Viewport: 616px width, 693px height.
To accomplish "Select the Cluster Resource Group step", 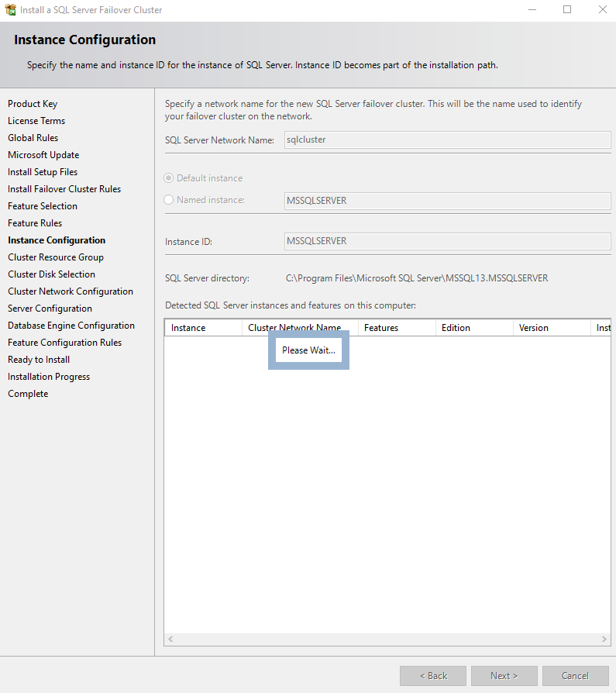I will pyautogui.click(x=56, y=257).
